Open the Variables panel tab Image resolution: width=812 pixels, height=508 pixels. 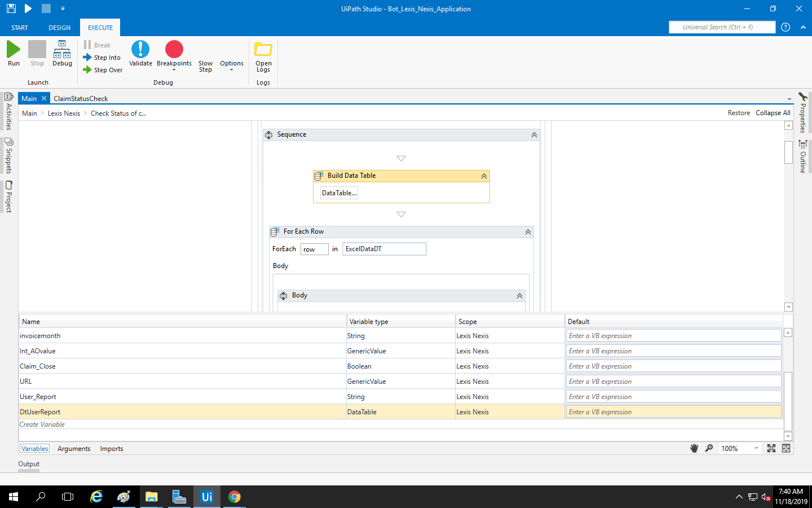pyautogui.click(x=35, y=449)
